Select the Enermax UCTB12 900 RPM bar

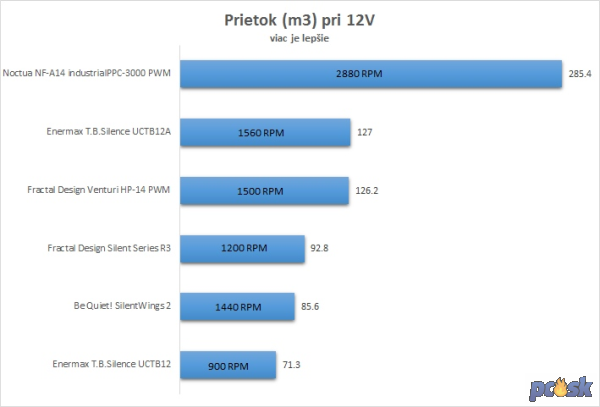coord(228,365)
